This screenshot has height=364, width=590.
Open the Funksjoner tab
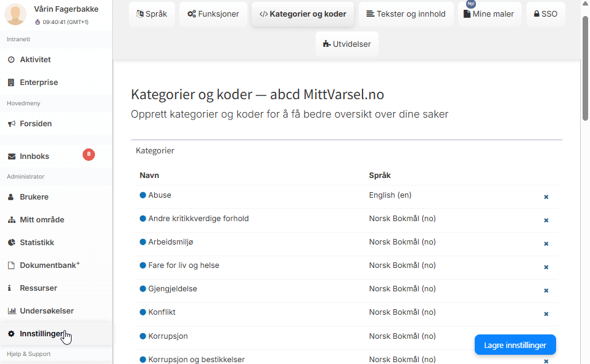pyautogui.click(x=213, y=14)
